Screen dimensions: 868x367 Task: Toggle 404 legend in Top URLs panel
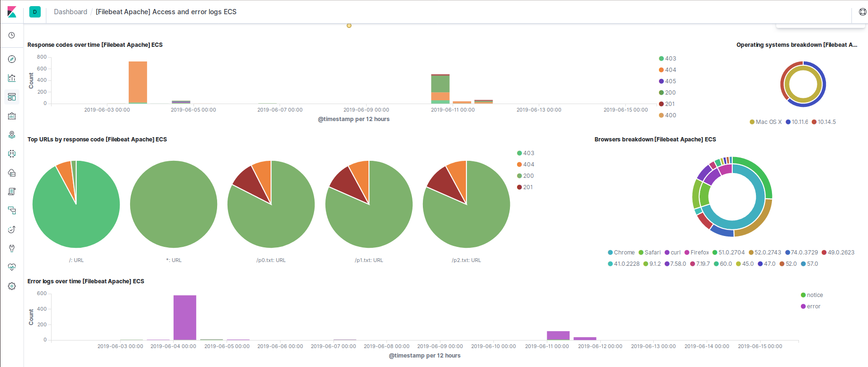pyautogui.click(x=526, y=165)
